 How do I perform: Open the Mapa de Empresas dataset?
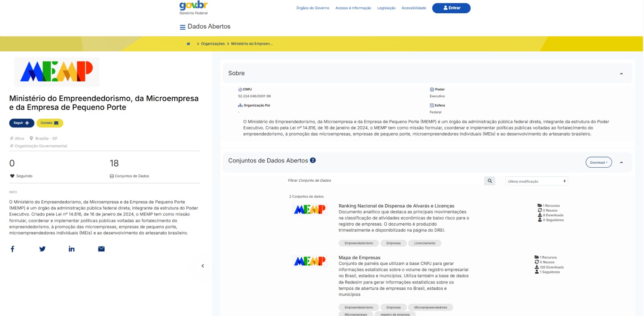pos(359,258)
